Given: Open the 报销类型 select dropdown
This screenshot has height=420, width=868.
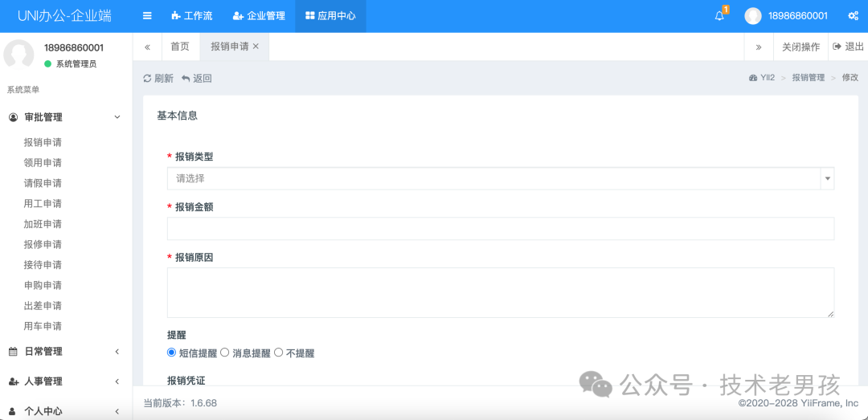Looking at the screenshot, I should pos(501,179).
